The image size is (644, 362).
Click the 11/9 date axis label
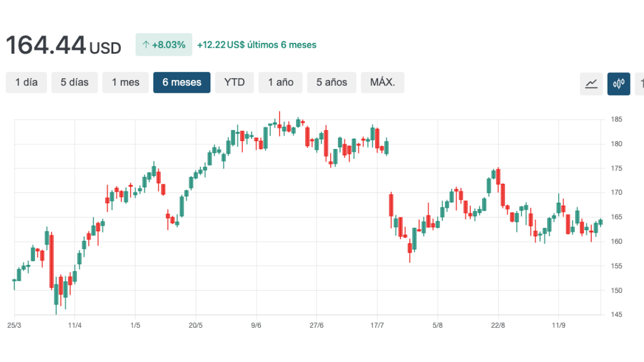click(x=559, y=326)
